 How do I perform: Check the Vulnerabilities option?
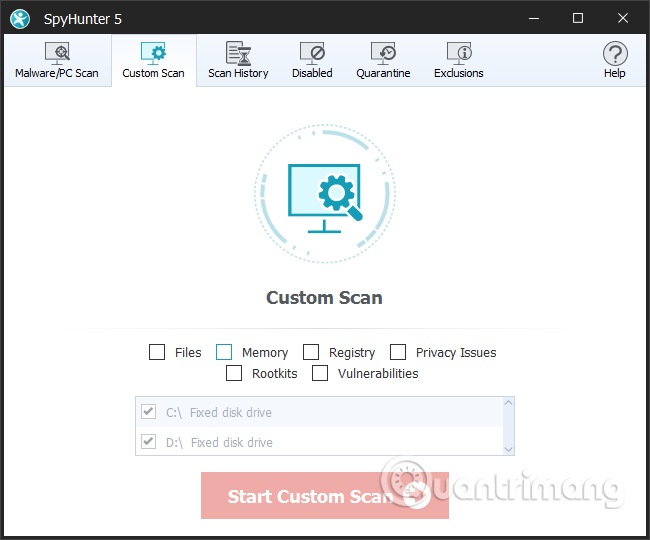(x=320, y=373)
